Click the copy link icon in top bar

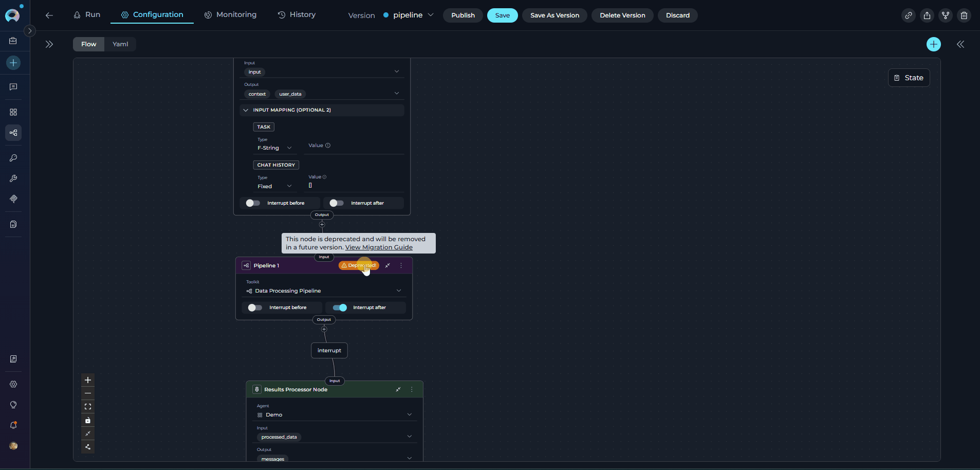pos(908,15)
